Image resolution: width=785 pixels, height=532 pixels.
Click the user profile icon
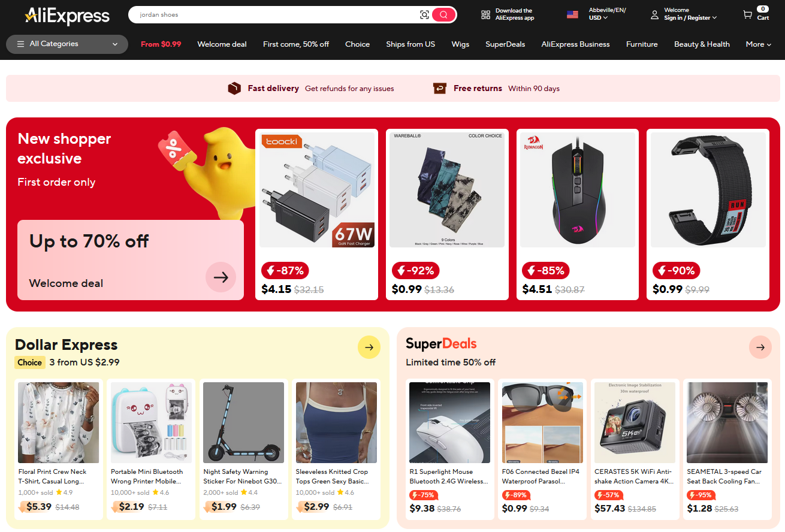[655, 14]
